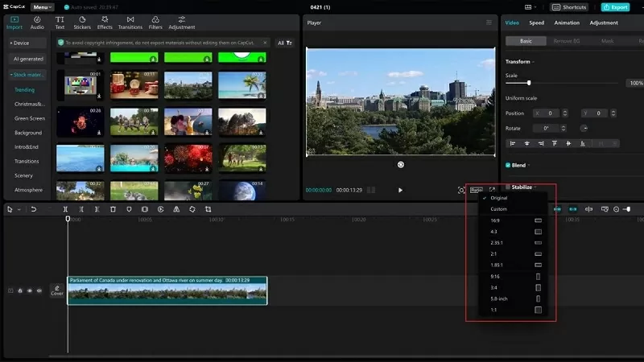The width and height of the screenshot is (644, 362).
Task: Enable the Stabilize checkbox
Action: coord(508,187)
